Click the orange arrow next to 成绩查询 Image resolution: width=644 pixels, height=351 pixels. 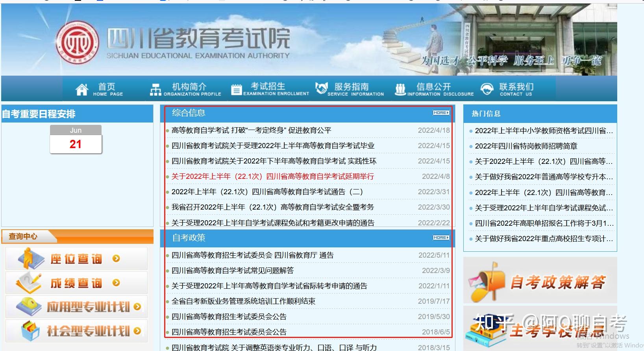pyautogui.click(x=116, y=282)
